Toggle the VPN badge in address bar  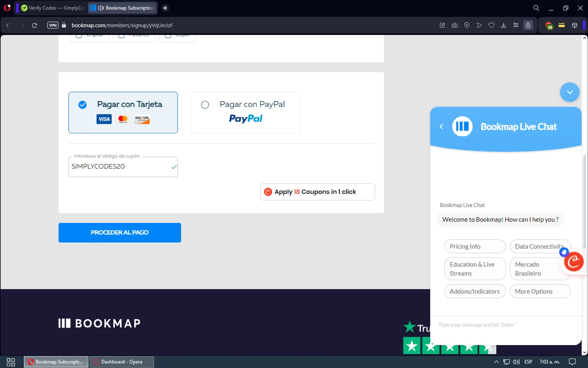tap(53, 25)
